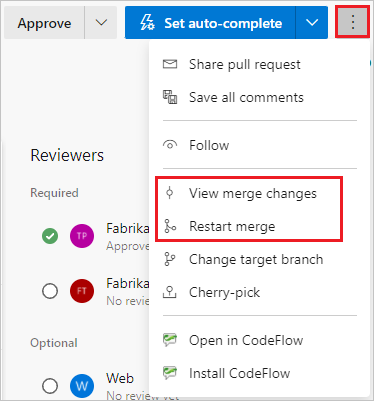374x401 pixels.
Task: Click the CodeFlow icon beside Open in CodeFlow
Action: tap(170, 340)
